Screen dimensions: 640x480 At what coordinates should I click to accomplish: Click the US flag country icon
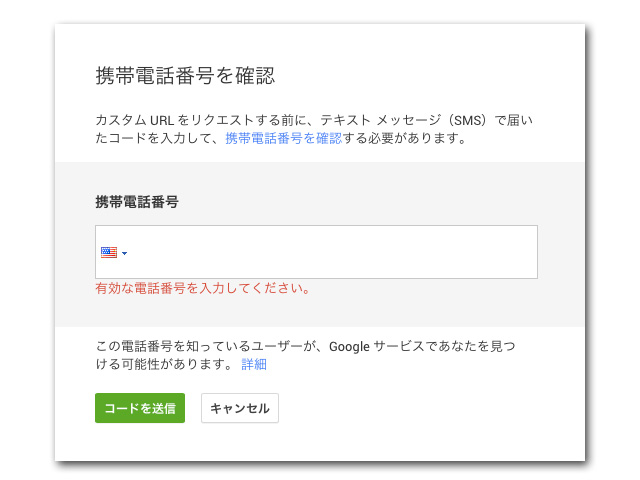[x=109, y=252]
